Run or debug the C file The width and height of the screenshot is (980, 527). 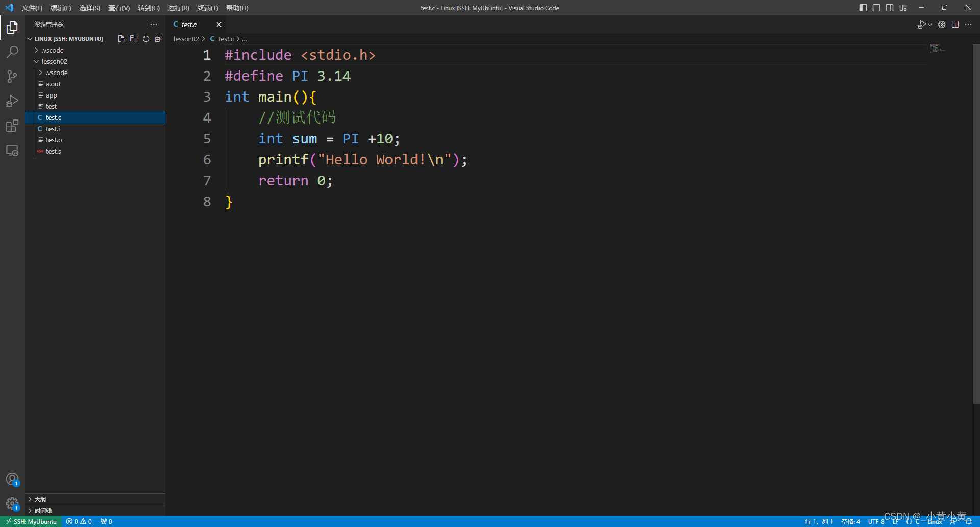click(921, 25)
